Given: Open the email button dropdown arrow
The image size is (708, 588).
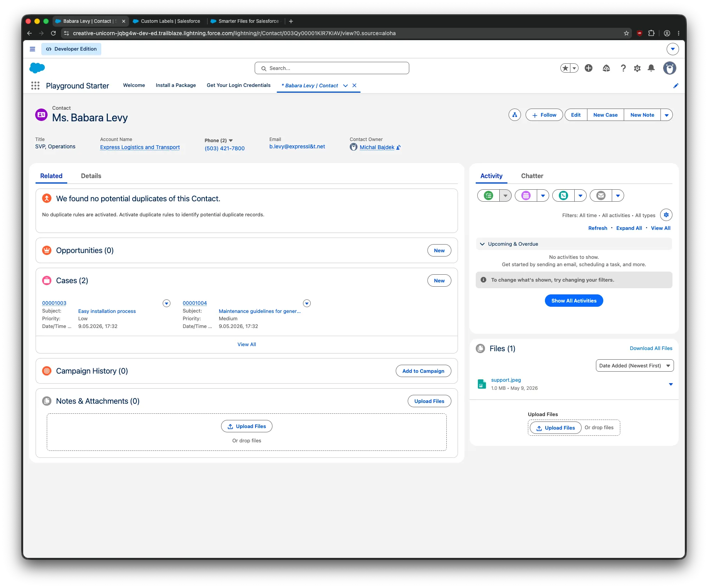Looking at the screenshot, I should click(618, 196).
